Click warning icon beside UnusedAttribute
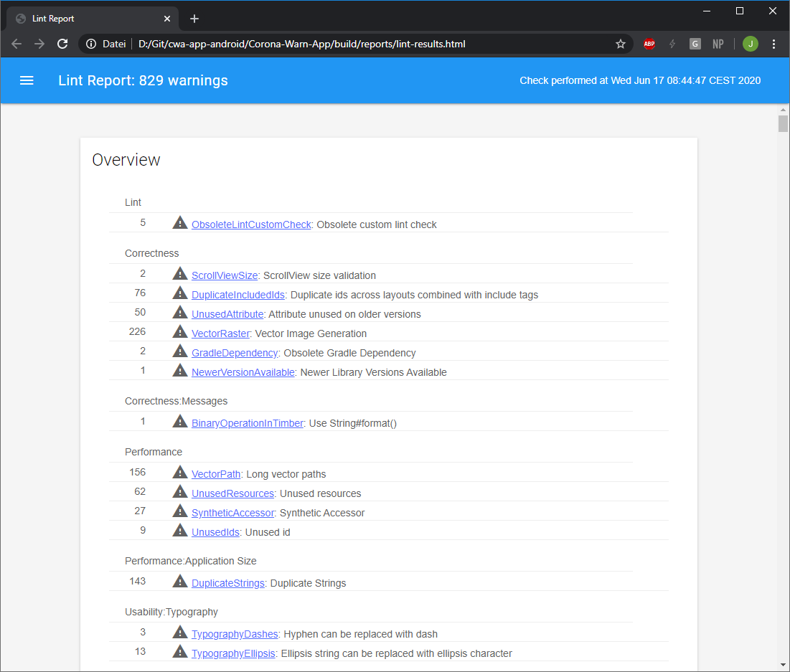This screenshot has height=672, width=790. point(180,312)
